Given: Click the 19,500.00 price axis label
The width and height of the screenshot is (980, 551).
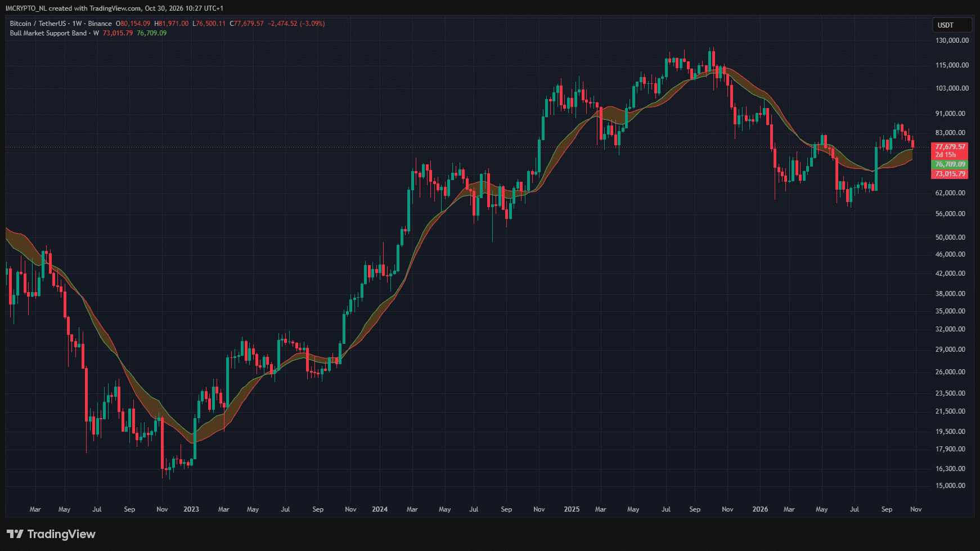Looking at the screenshot, I should coord(950,432).
